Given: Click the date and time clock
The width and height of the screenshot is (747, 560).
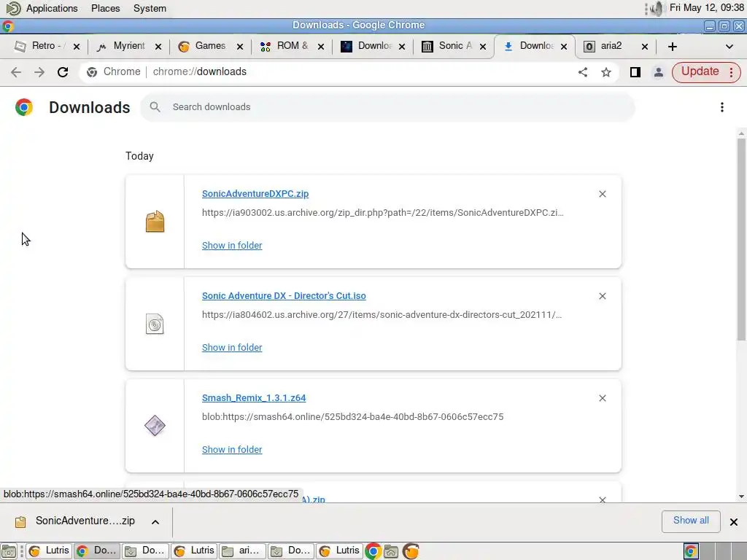Looking at the screenshot, I should tap(706, 7).
